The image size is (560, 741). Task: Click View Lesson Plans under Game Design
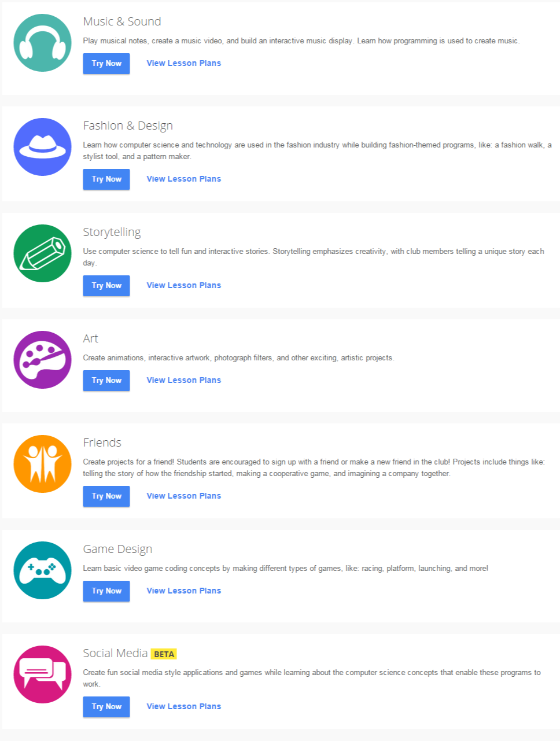tap(183, 591)
